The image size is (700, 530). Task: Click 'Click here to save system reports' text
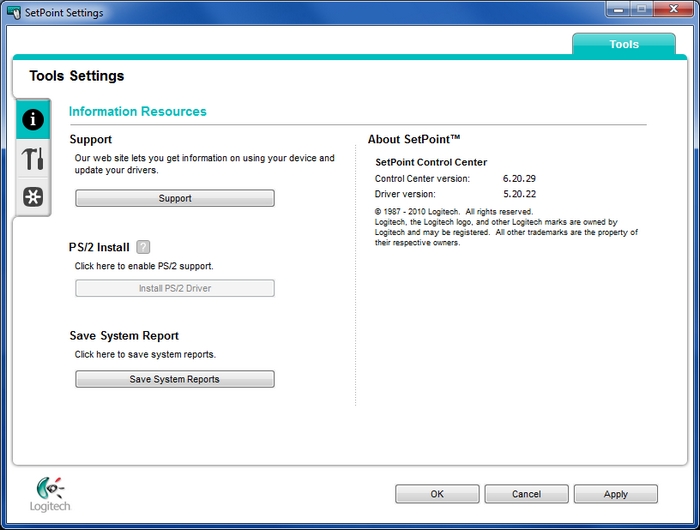click(x=145, y=355)
